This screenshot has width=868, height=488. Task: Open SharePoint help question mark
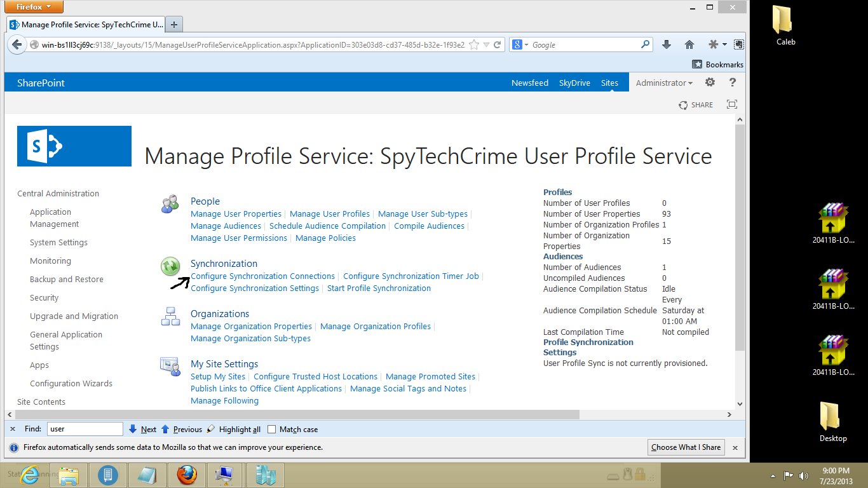click(x=733, y=83)
